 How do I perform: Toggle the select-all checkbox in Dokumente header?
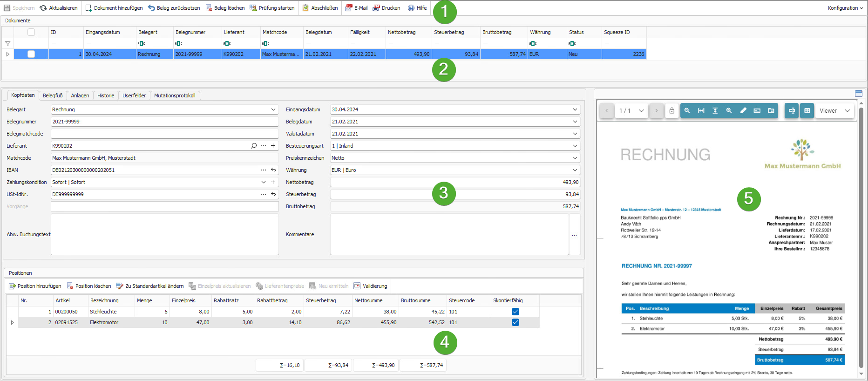(31, 32)
